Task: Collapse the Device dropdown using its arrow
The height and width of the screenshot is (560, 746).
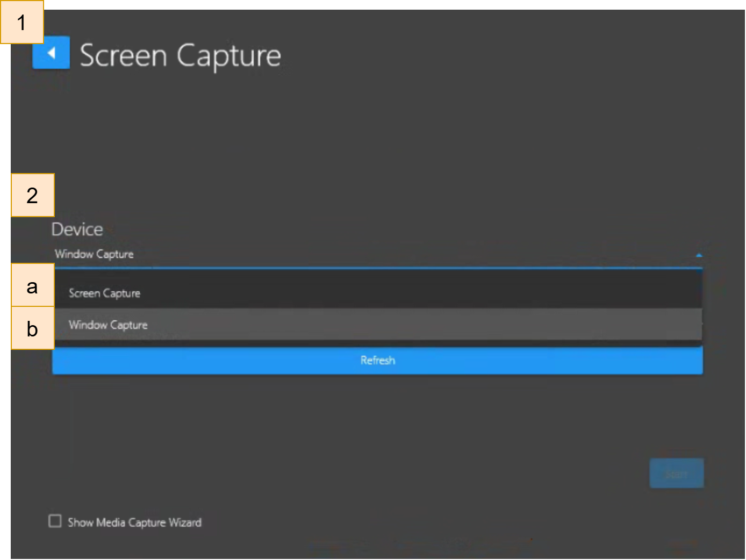Action: [x=699, y=255]
